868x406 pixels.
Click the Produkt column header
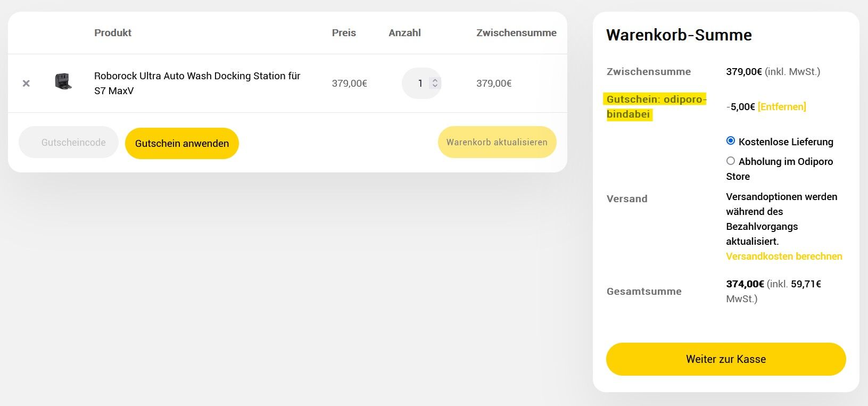pyautogui.click(x=113, y=32)
